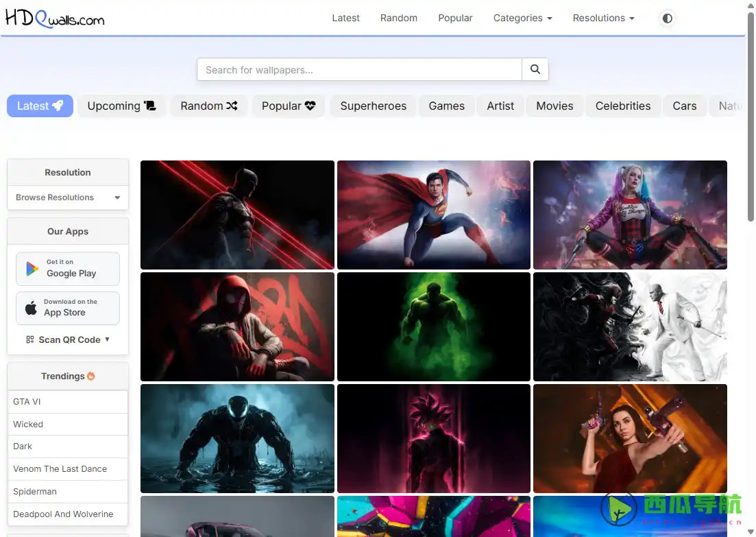The height and width of the screenshot is (537, 756).
Task: Select the Random pill with shuffle icon
Action: coord(209,106)
